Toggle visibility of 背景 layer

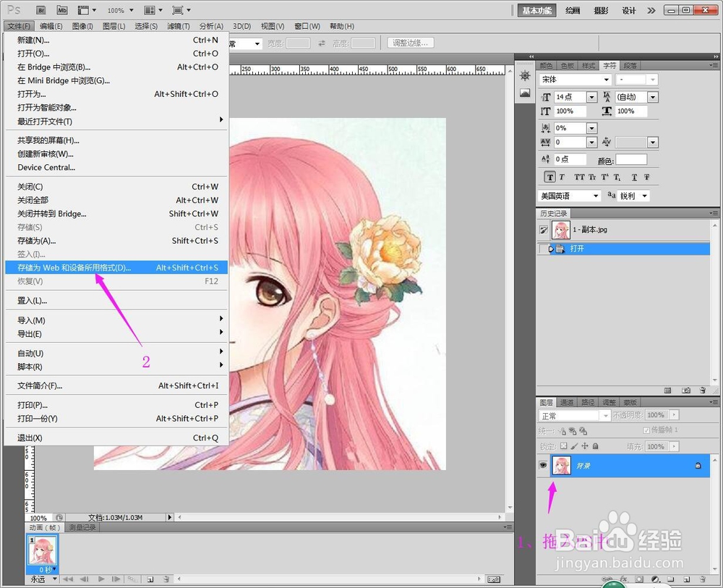click(x=543, y=465)
